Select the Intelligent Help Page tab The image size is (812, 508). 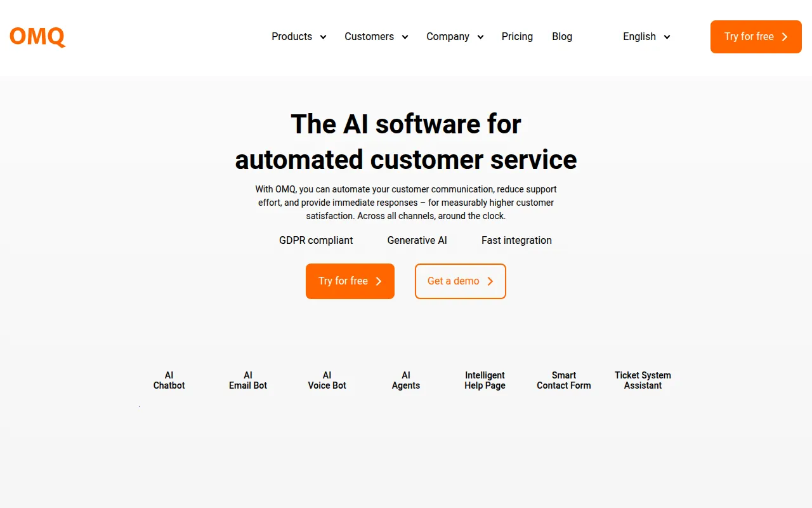[485, 380]
